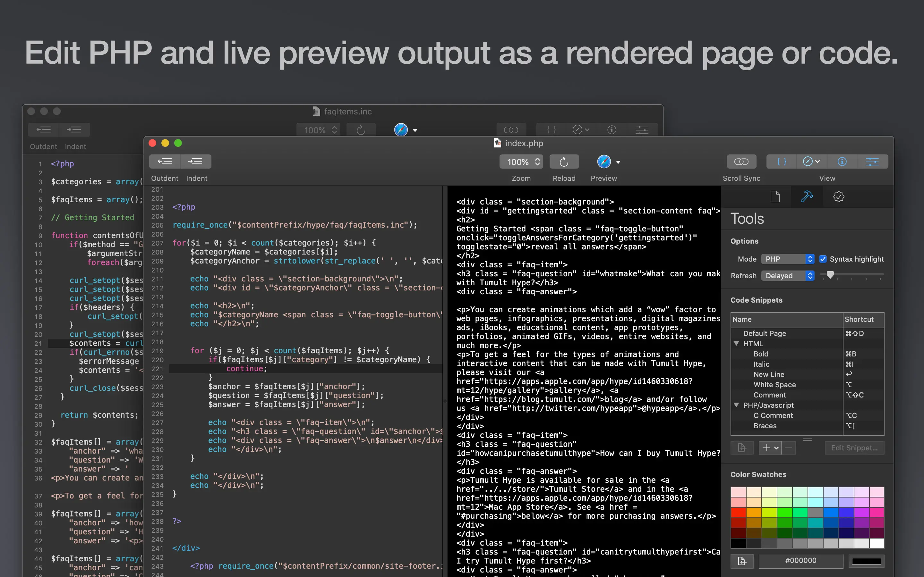Open the gear settings panel icon
Screen dimensions: 924x577
coord(838,197)
